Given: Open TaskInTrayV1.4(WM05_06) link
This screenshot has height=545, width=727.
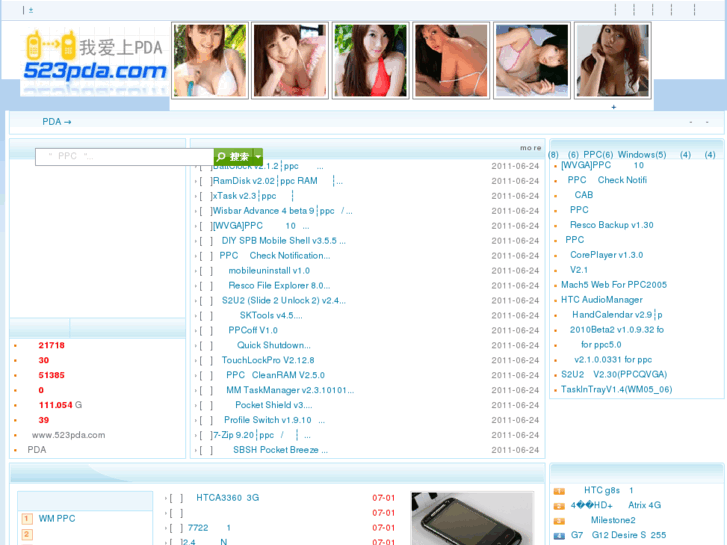Looking at the screenshot, I should (x=617, y=389).
